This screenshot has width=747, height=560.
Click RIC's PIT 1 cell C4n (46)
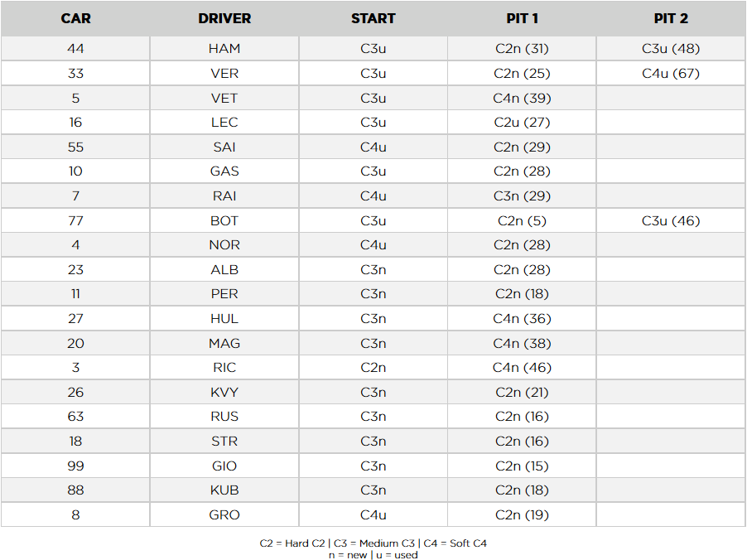522,368
